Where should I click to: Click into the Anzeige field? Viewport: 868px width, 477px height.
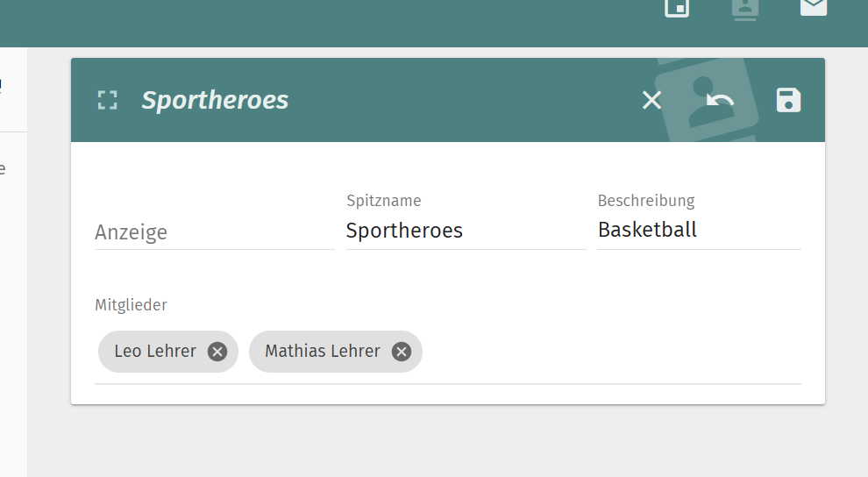(214, 232)
